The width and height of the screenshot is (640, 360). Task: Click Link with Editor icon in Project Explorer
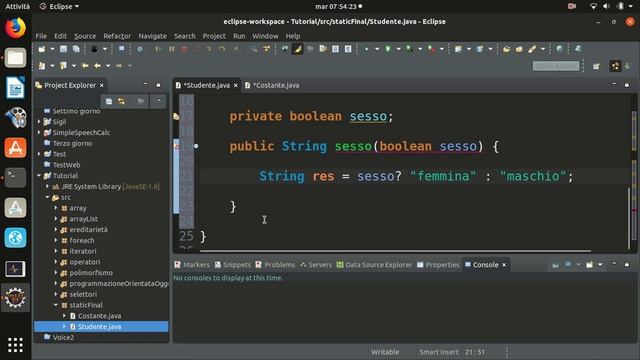(x=122, y=101)
